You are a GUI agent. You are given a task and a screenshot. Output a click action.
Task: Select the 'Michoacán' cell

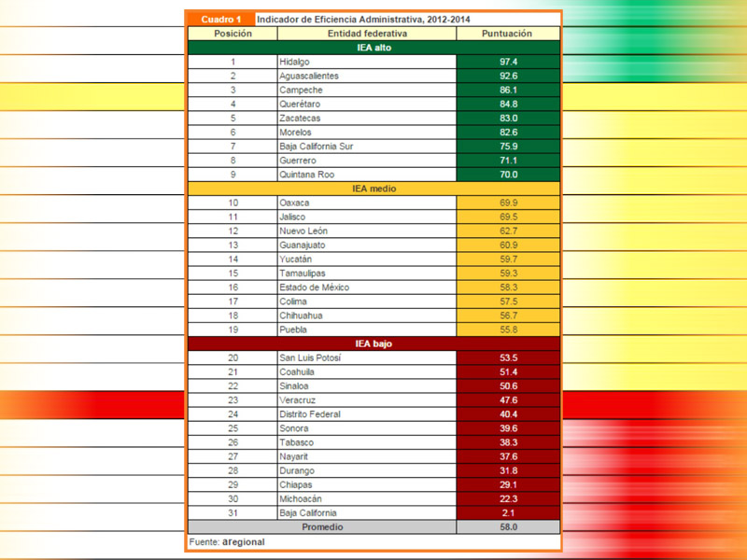pyautogui.click(x=367, y=498)
